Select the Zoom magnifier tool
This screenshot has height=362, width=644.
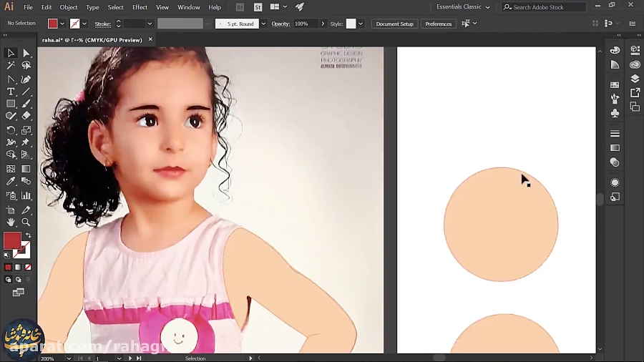coord(26,222)
